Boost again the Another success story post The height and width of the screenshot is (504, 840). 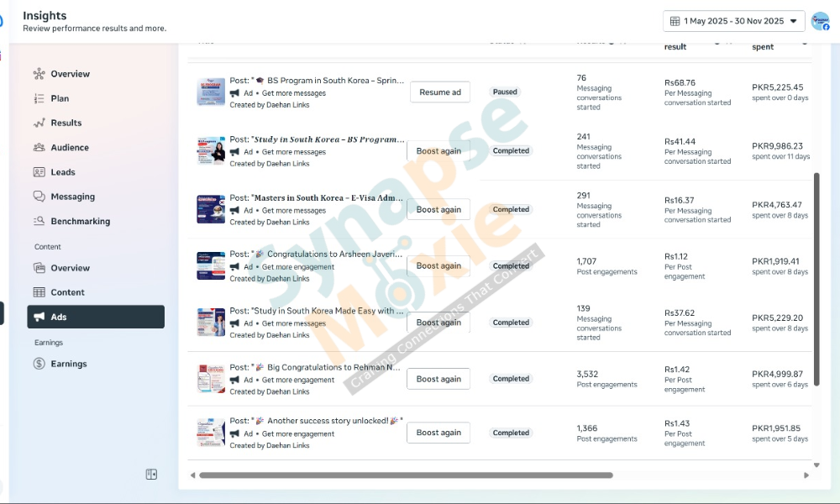tap(438, 433)
